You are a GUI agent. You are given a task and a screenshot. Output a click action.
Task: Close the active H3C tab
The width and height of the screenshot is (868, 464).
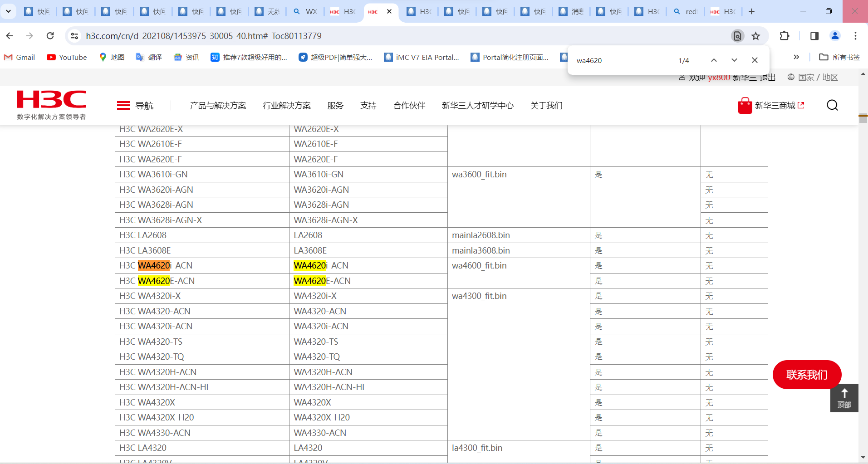(389, 11)
